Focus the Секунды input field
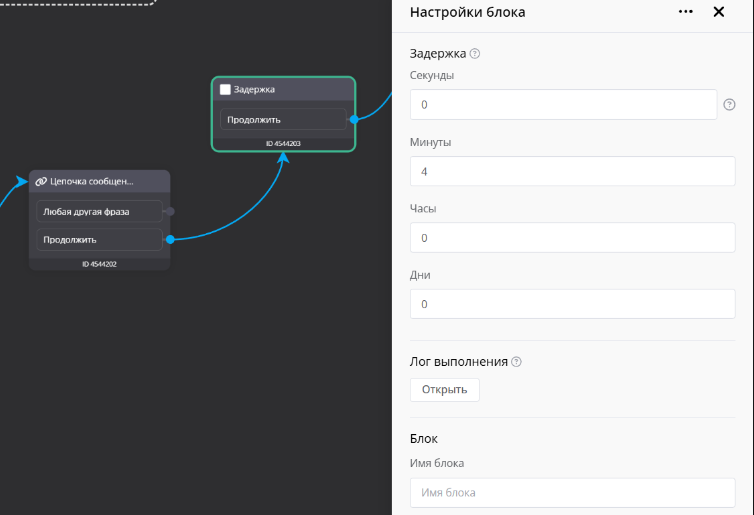The width and height of the screenshot is (754, 515). click(x=563, y=104)
